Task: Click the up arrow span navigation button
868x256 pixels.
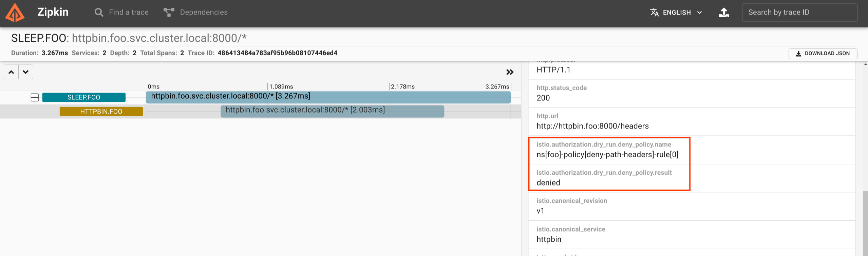Action: pos(11,72)
